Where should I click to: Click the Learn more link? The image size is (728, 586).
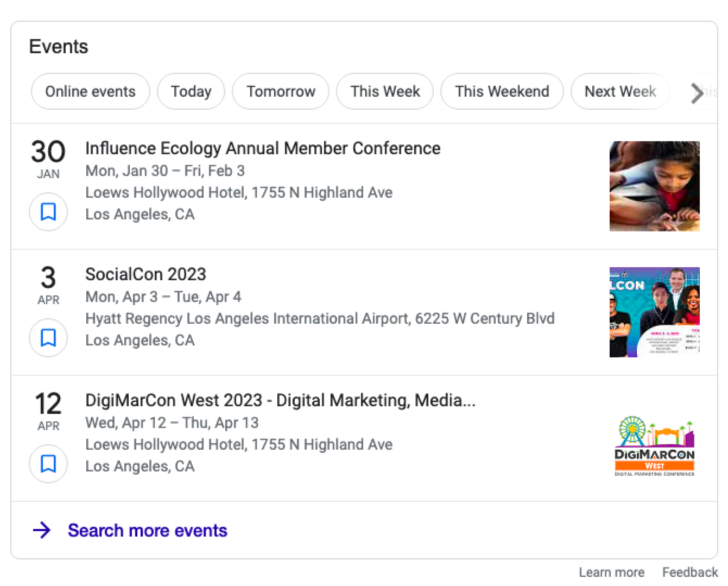[611, 572]
